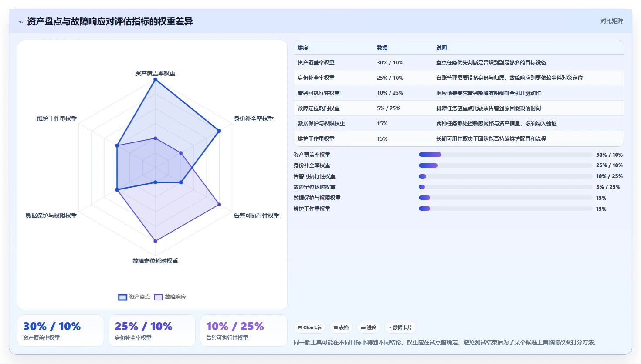Click the 资产覆盖率权重 progress bar

pos(505,155)
